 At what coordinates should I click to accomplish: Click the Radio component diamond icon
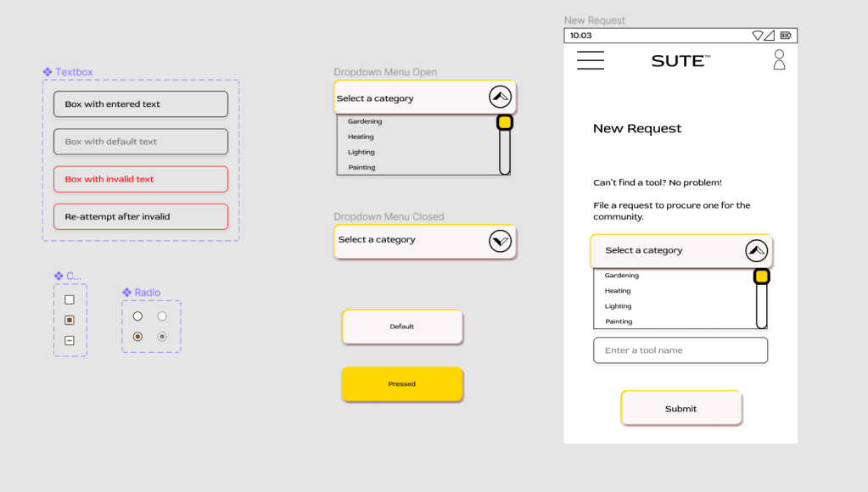pos(126,293)
